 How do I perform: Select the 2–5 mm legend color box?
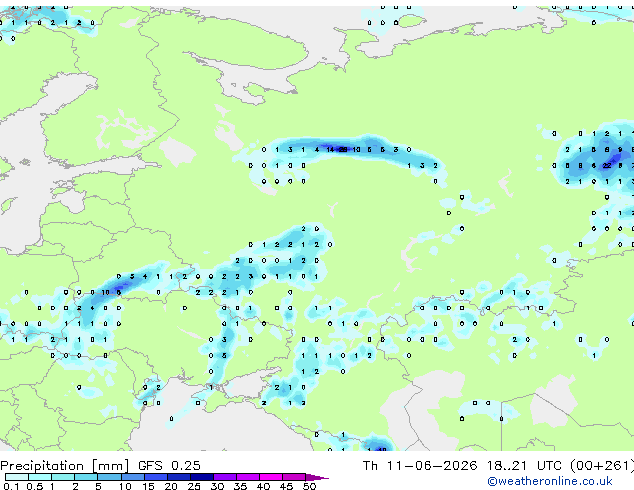click(86, 477)
